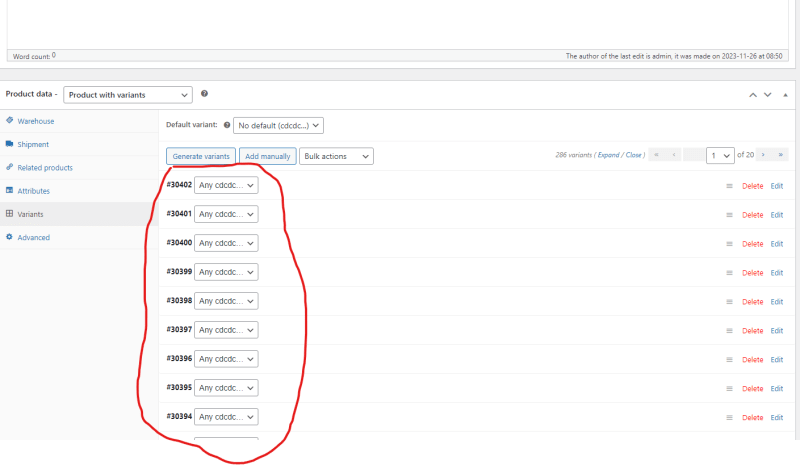Click help icon next to Default variant

[227, 125]
